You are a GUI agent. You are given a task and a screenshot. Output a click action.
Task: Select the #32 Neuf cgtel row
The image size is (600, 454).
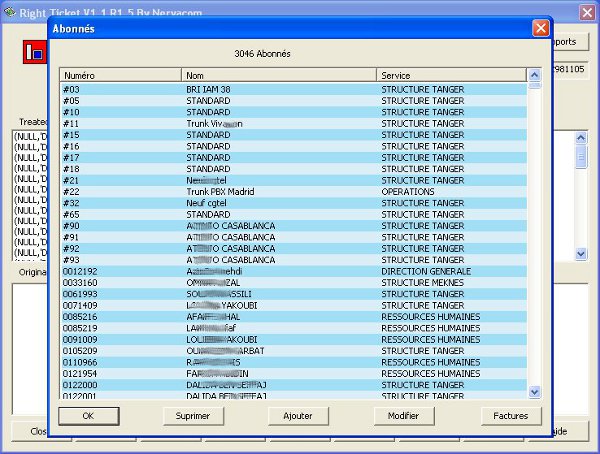coord(292,202)
